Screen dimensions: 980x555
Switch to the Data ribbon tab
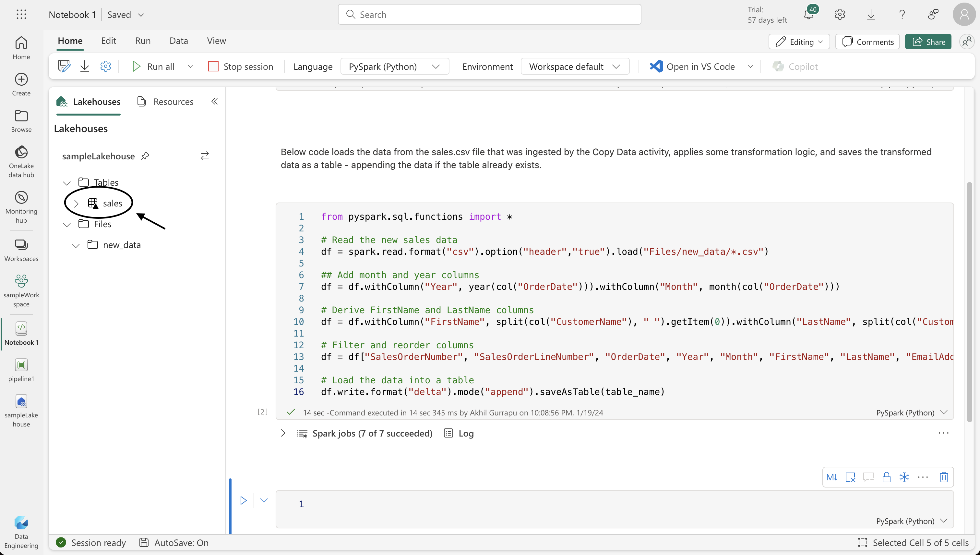click(x=179, y=41)
